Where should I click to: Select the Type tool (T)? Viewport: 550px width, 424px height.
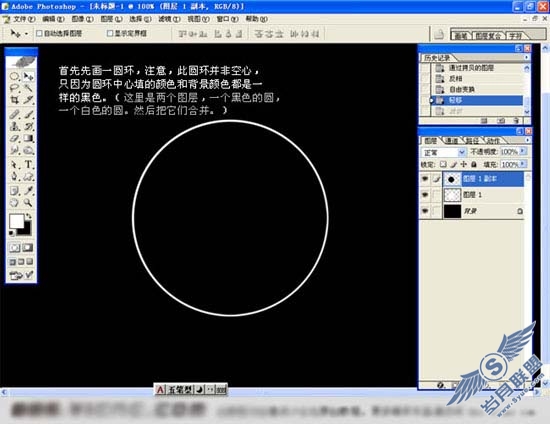(x=28, y=164)
